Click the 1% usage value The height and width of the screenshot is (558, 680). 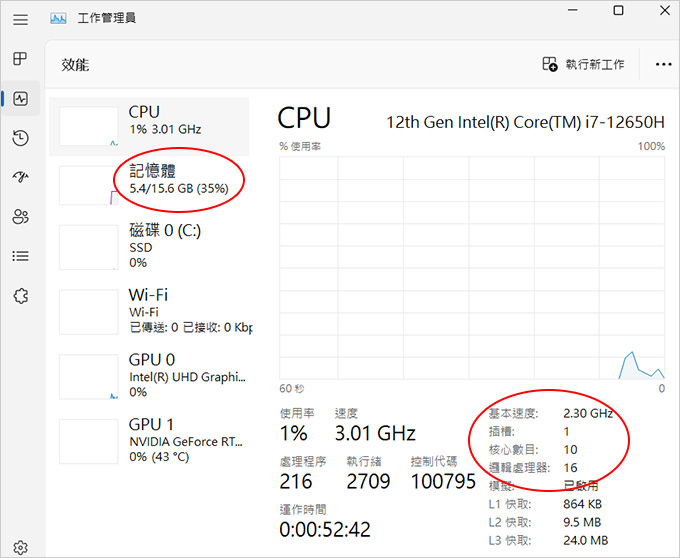[x=294, y=433]
